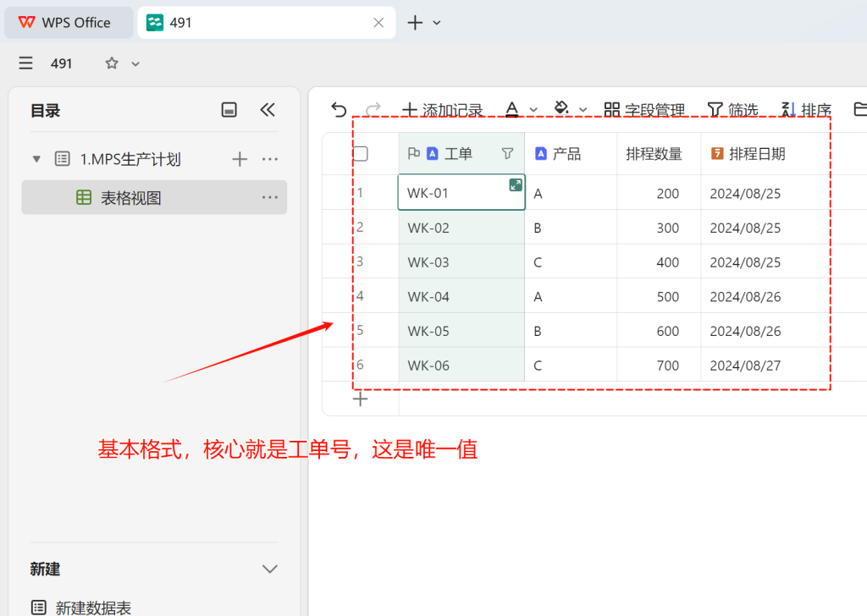Image resolution: width=867 pixels, height=616 pixels.
Task: Open 字段管理 field management
Action: (644, 110)
